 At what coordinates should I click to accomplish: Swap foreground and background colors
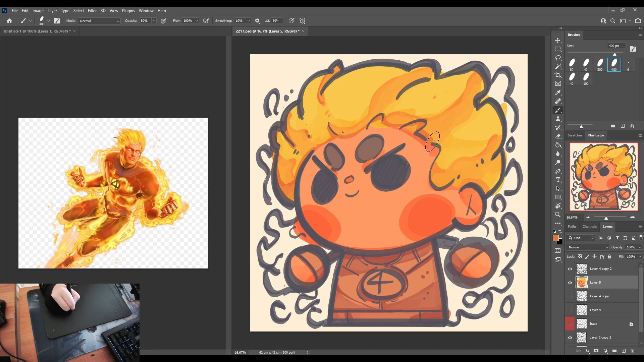tap(560, 231)
